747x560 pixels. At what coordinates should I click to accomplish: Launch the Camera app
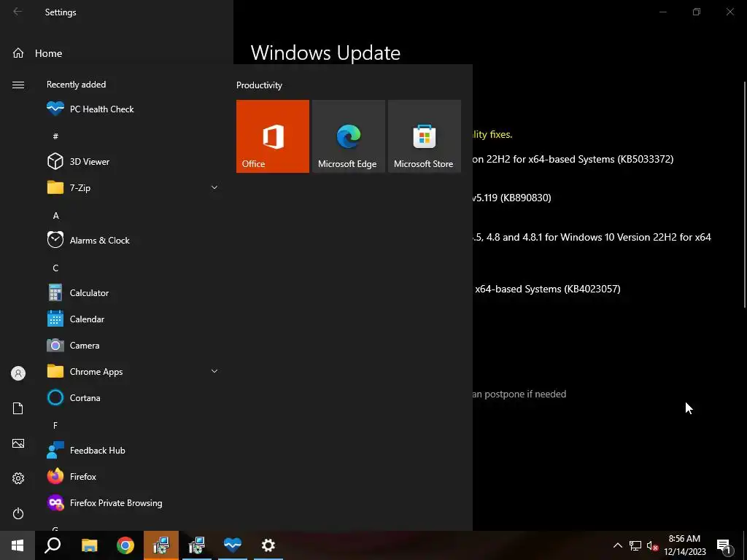[x=133, y=345]
